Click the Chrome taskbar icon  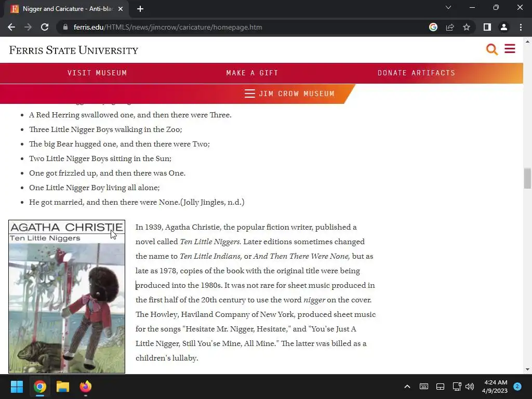point(39,387)
